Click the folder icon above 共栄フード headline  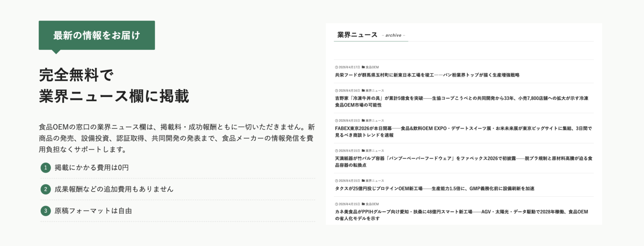tap(363, 67)
